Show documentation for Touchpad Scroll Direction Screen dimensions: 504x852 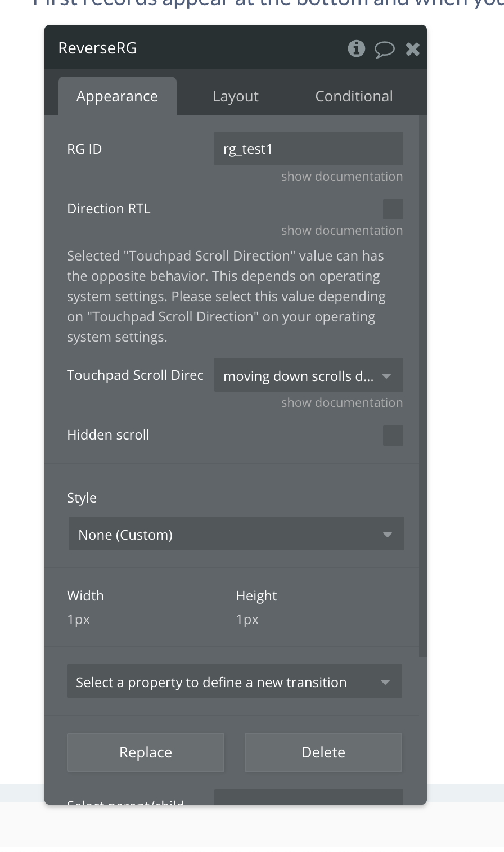(342, 402)
